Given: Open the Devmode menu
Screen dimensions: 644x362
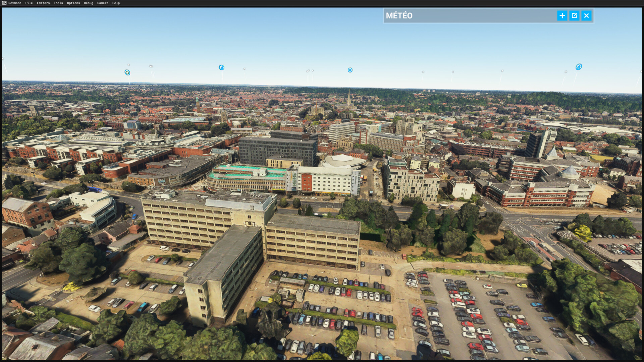Looking at the screenshot, I should (x=14, y=3).
